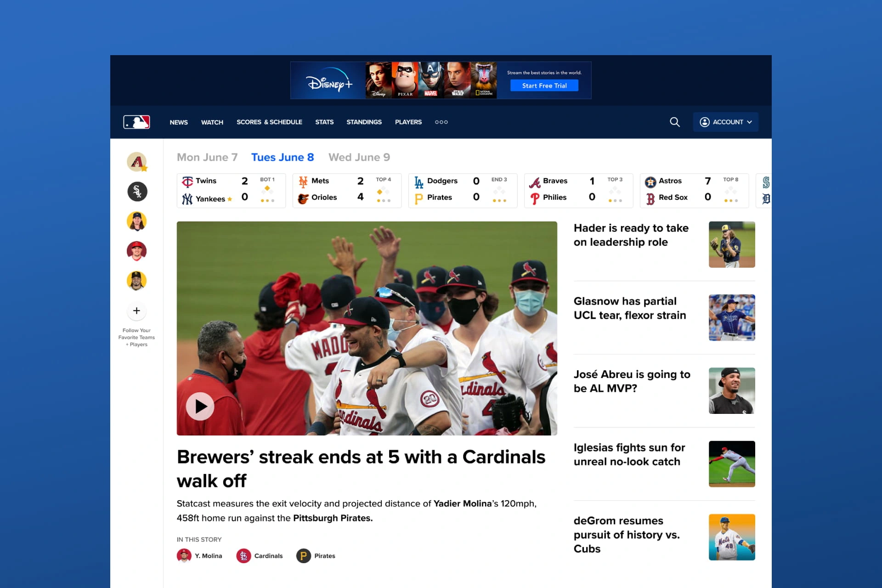Click the Glasnow story thumbnail image
The width and height of the screenshot is (882, 588).
click(x=732, y=317)
